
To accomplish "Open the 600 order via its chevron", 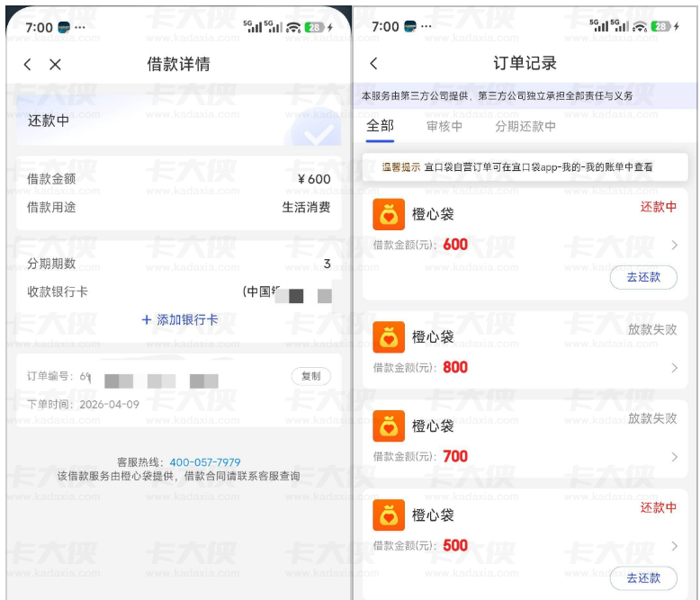I will (674, 245).
